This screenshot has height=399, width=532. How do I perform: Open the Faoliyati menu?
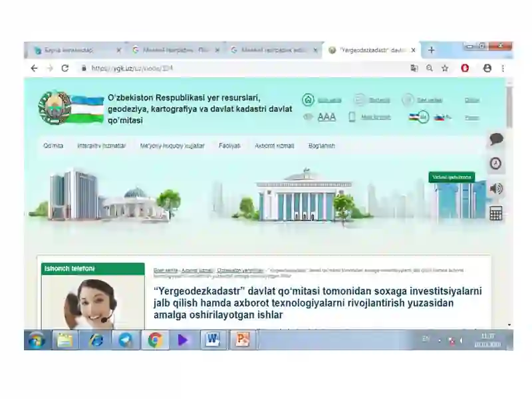pos(229,146)
